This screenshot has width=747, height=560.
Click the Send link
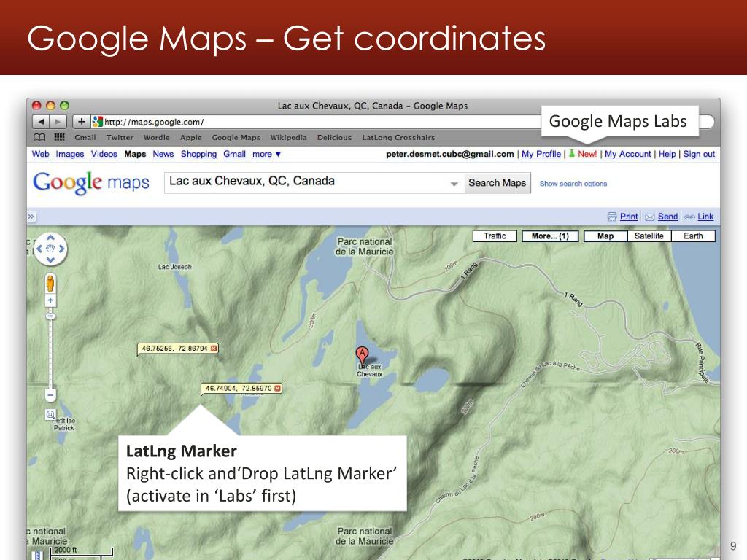click(x=667, y=217)
